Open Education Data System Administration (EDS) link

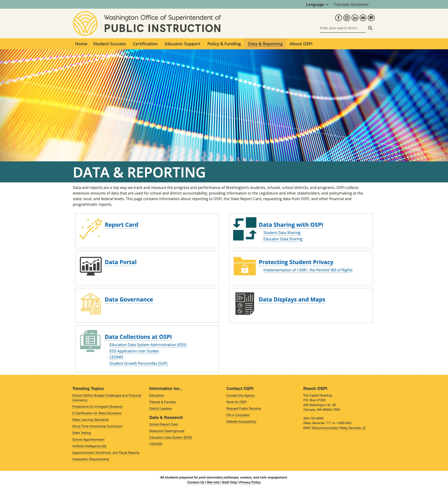(148, 345)
